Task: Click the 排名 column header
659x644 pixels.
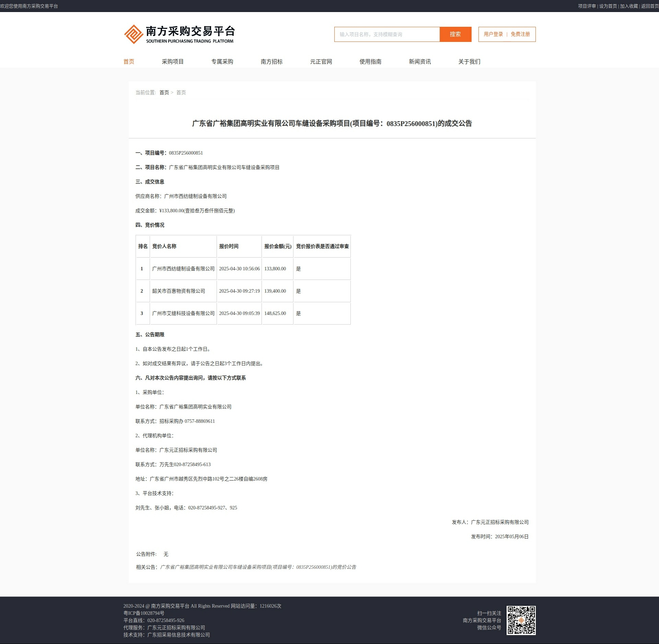Action: [143, 246]
